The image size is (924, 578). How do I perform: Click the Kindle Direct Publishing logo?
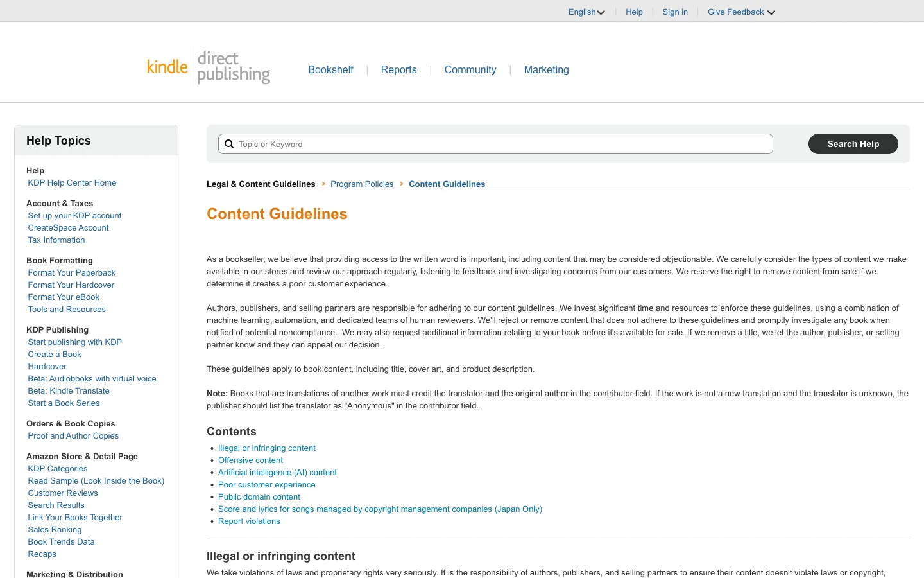pyautogui.click(x=209, y=67)
